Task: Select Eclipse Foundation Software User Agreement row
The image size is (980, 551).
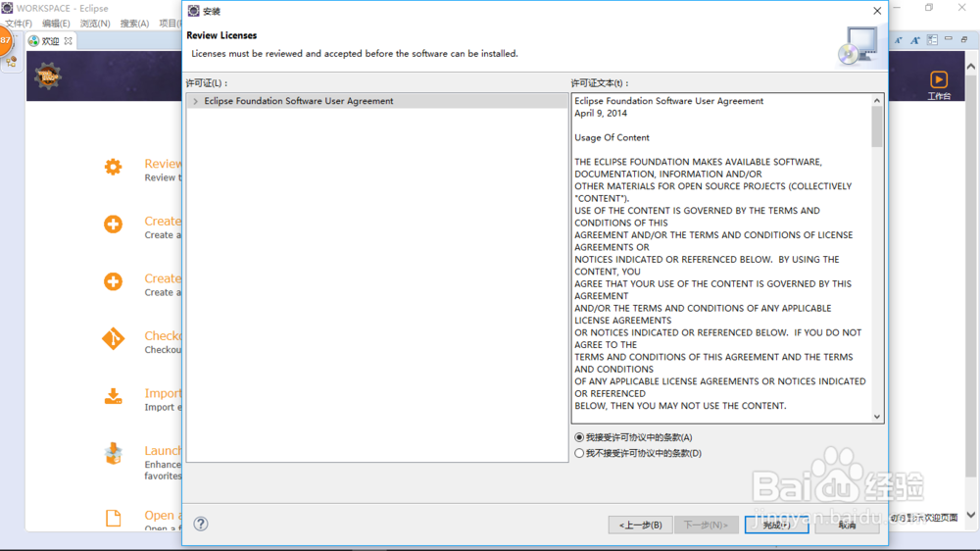Action: [x=377, y=101]
